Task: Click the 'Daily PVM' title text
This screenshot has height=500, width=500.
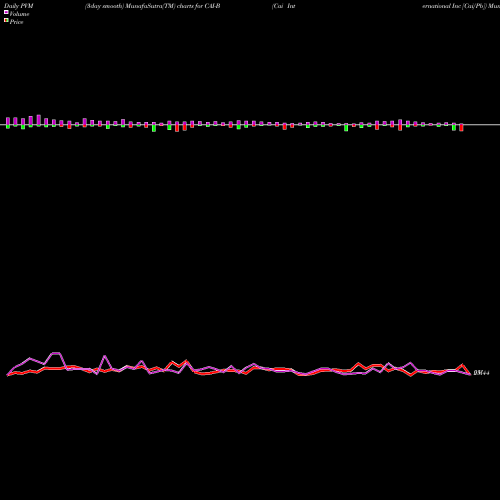Action: pyautogui.click(x=19, y=6)
